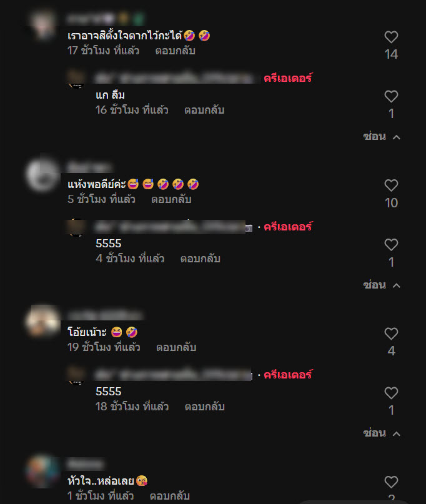Reply to creator's 4-hour-old "5555" comment
The height and width of the screenshot is (504, 426).
coord(201,259)
